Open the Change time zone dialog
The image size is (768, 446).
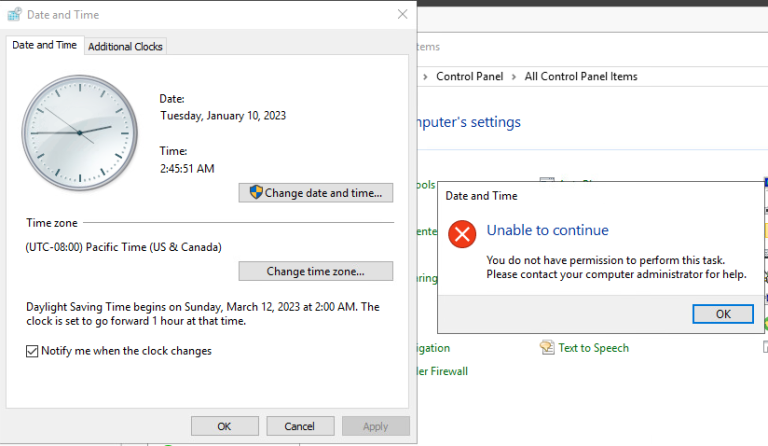pyautogui.click(x=315, y=271)
